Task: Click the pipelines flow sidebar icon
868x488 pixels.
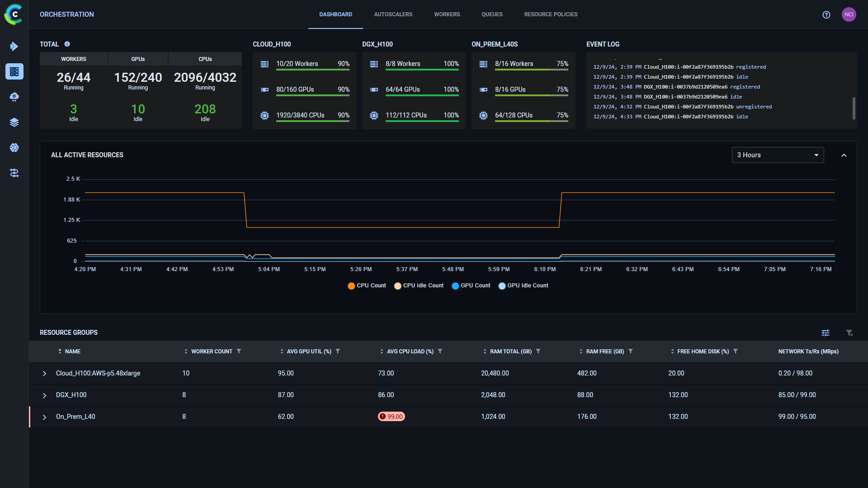Action: 14,173
